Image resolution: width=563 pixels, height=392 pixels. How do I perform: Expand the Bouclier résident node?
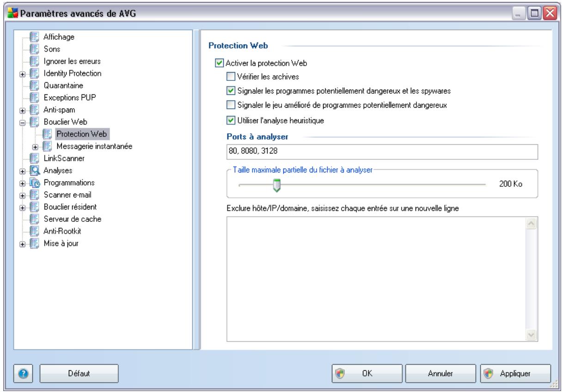click(22, 208)
